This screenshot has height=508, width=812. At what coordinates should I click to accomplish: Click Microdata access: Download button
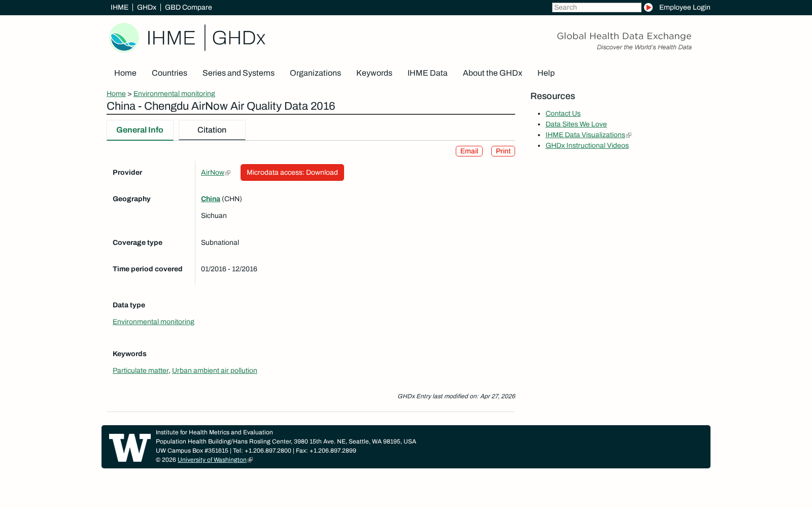click(x=292, y=173)
